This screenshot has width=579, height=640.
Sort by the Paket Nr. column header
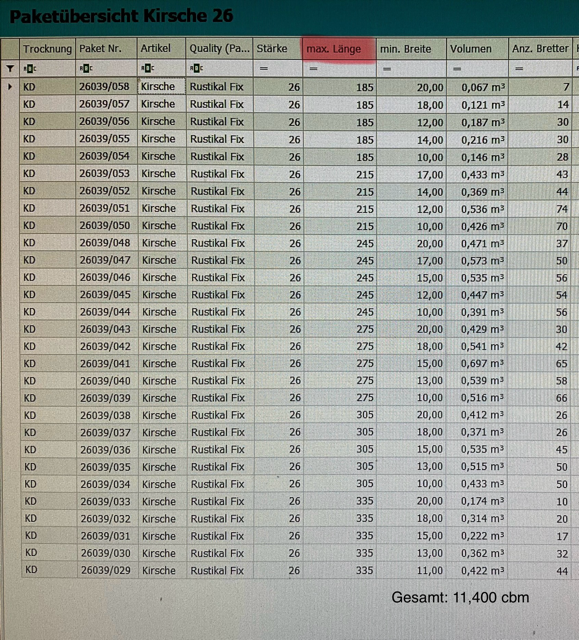pyautogui.click(x=106, y=49)
